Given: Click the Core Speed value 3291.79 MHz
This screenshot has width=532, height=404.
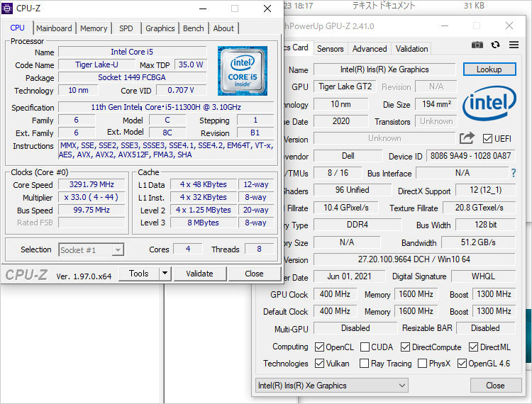Looking at the screenshot, I should (92, 184).
